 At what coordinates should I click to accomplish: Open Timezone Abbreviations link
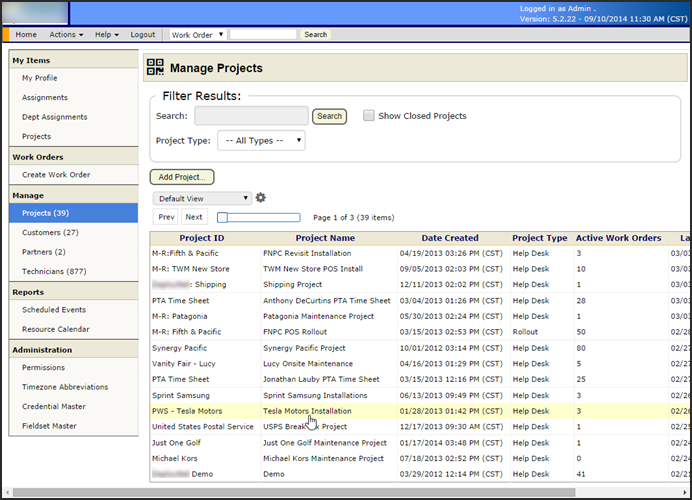point(65,387)
